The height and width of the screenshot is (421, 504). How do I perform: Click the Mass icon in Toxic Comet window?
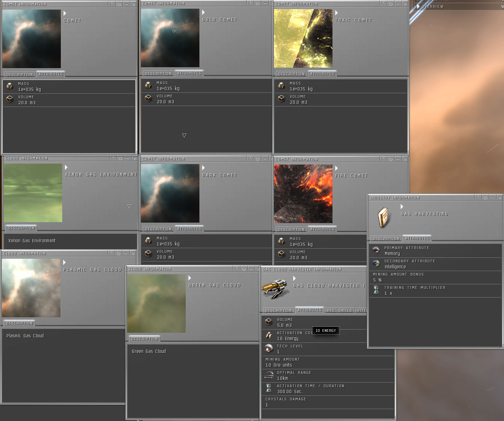tap(281, 85)
